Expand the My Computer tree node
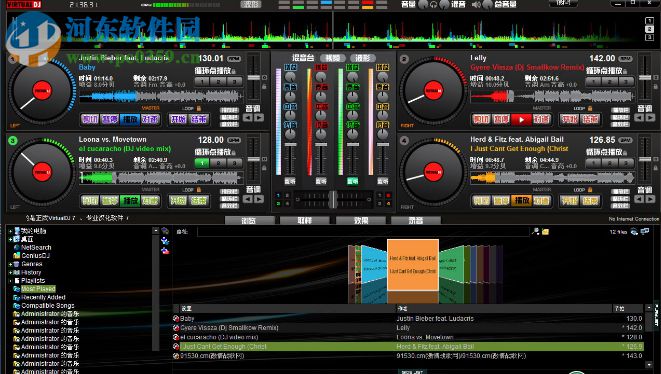This screenshot has height=374, width=661. click(10, 231)
